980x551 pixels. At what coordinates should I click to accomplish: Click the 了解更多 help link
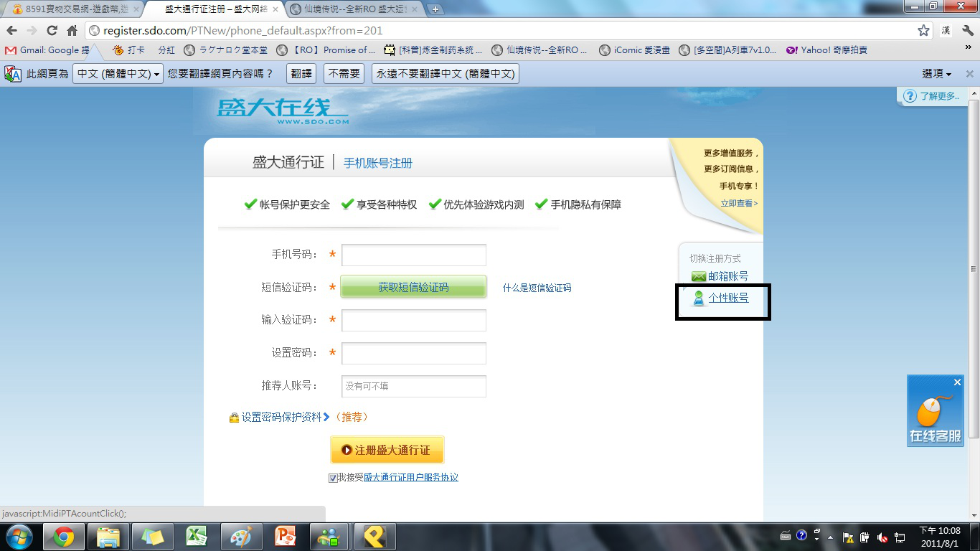[x=932, y=95]
